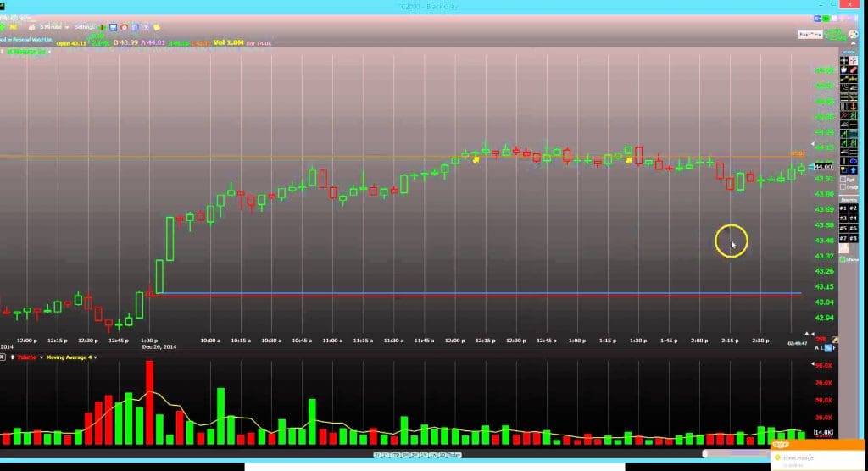The width and height of the screenshot is (868, 471).
Task: Click the up triangle above Drawing toolbar
Action: tap(853, 43)
